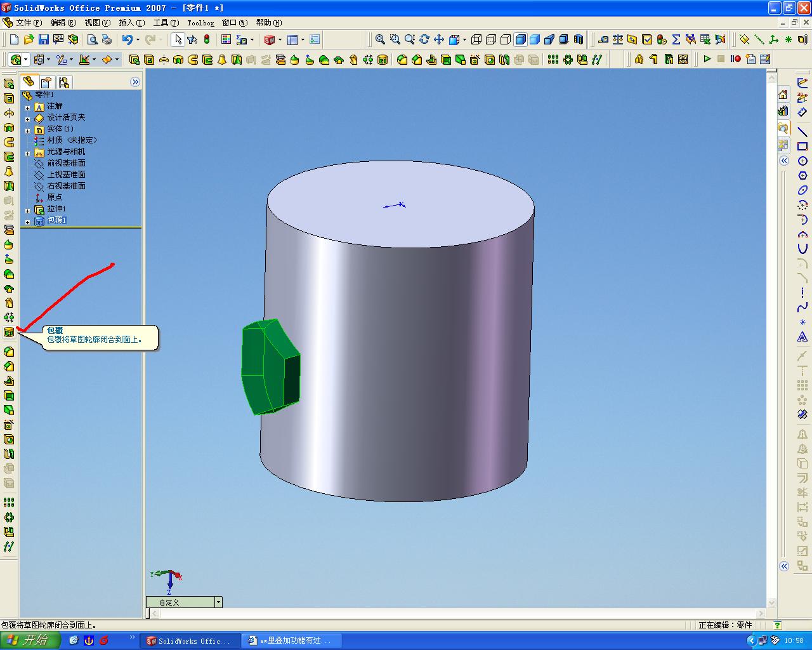This screenshot has height=650, width=812.
Task: Open the 工具(T) menu
Action: point(166,23)
